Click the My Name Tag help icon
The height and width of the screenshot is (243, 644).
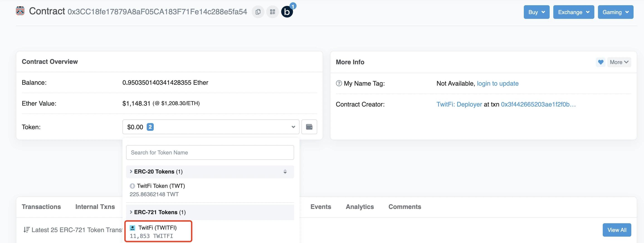coord(339,83)
